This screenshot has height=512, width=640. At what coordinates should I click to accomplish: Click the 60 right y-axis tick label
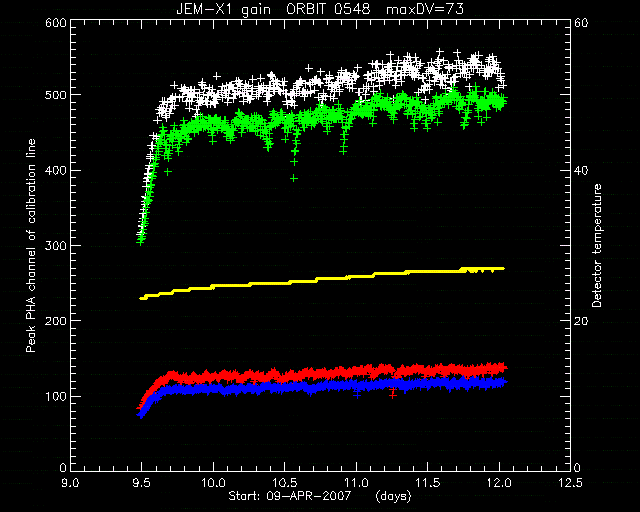[x=581, y=23]
